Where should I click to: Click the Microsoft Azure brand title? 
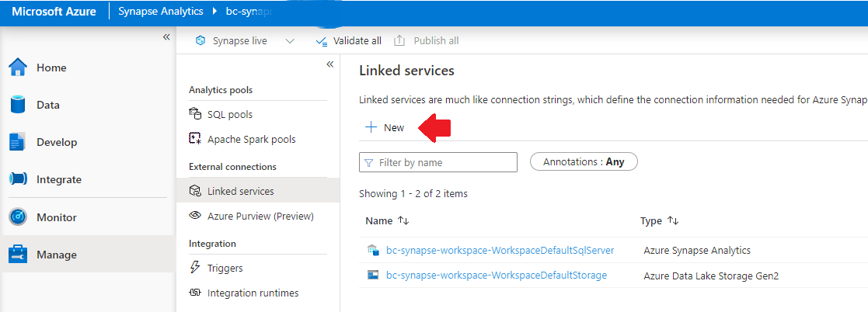tap(55, 12)
